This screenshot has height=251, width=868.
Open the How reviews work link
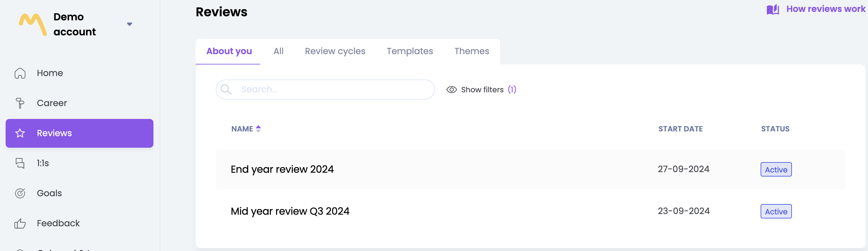point(825,9)
